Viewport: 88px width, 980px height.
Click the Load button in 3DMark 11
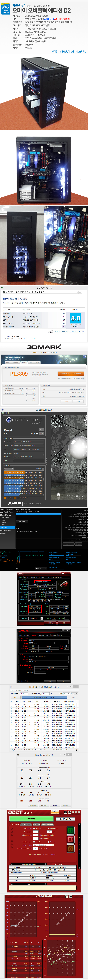click(66, 401)
